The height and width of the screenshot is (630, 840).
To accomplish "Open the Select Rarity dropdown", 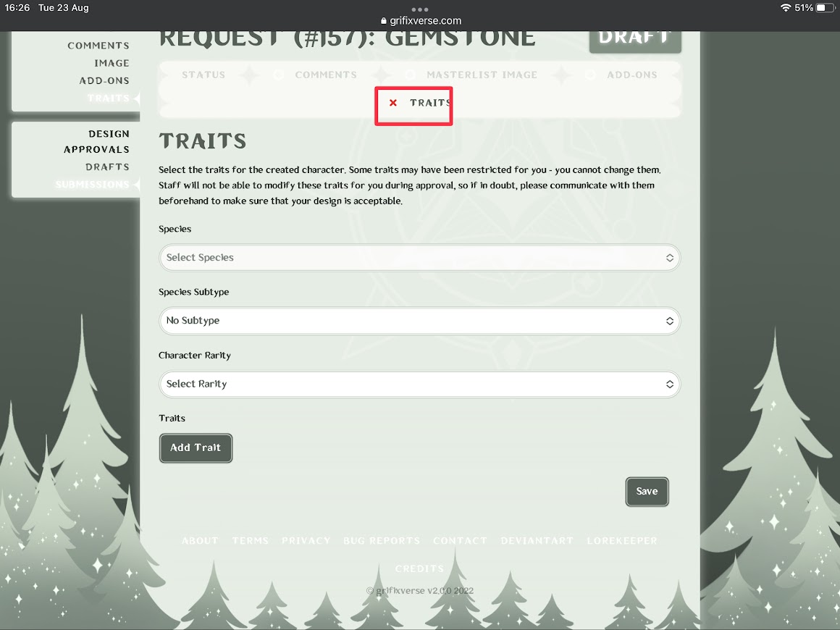I will pos(419,384).
